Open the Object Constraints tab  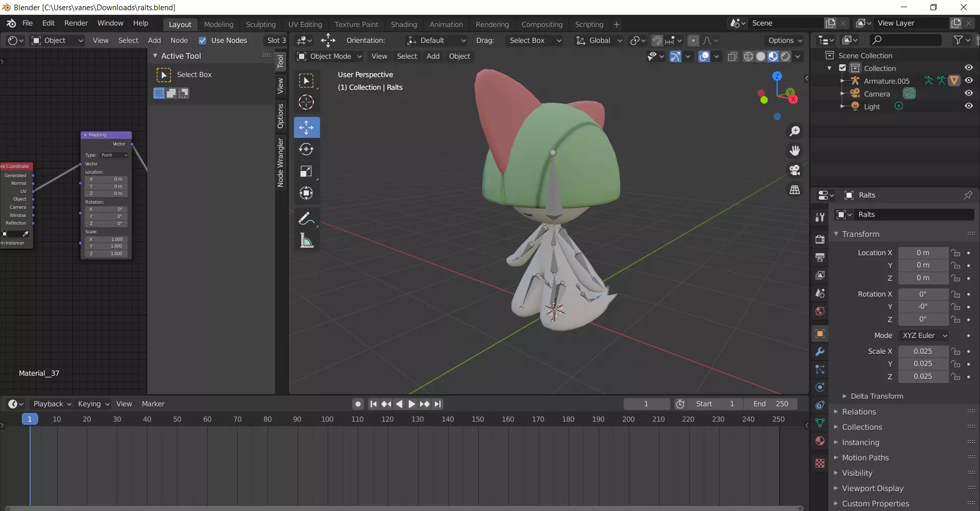(x=820, y=405)
